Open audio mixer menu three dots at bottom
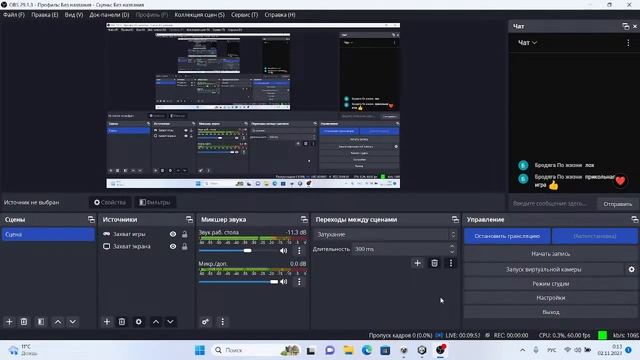The width and height of the screenshot is (640, 360). pyautogui.click(x=222, y=322)
